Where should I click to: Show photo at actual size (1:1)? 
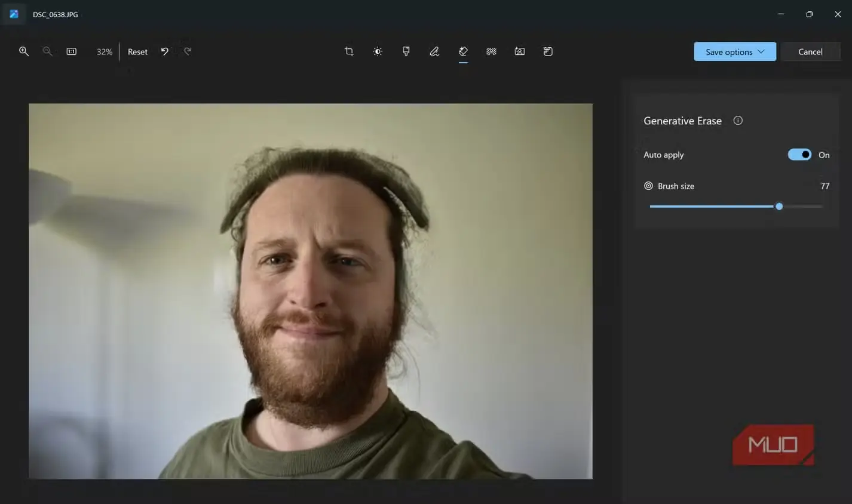pyautogui.click(x=71, y=51)
